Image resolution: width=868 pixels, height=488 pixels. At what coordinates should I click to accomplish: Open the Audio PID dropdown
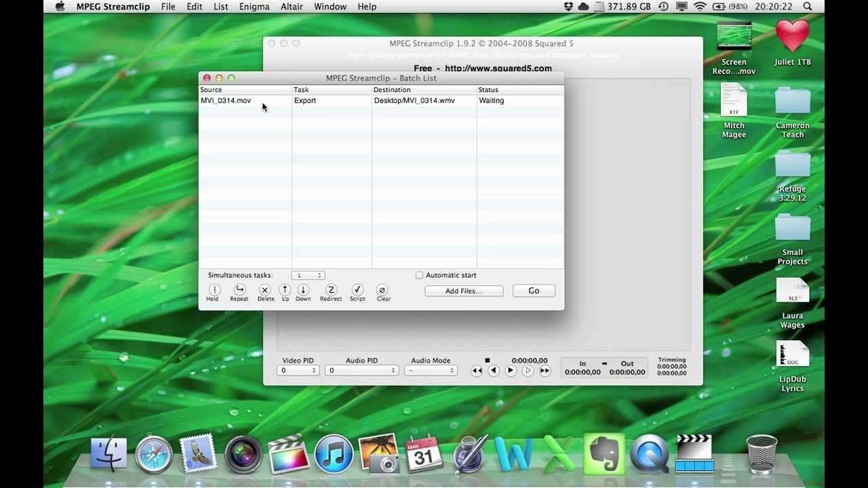[361, 371]
